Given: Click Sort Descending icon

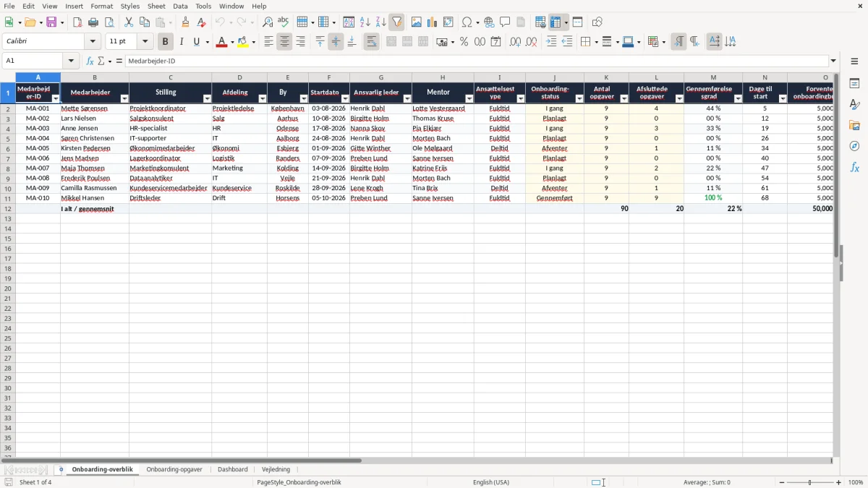Looking at the screenshot, I should 380,22.
